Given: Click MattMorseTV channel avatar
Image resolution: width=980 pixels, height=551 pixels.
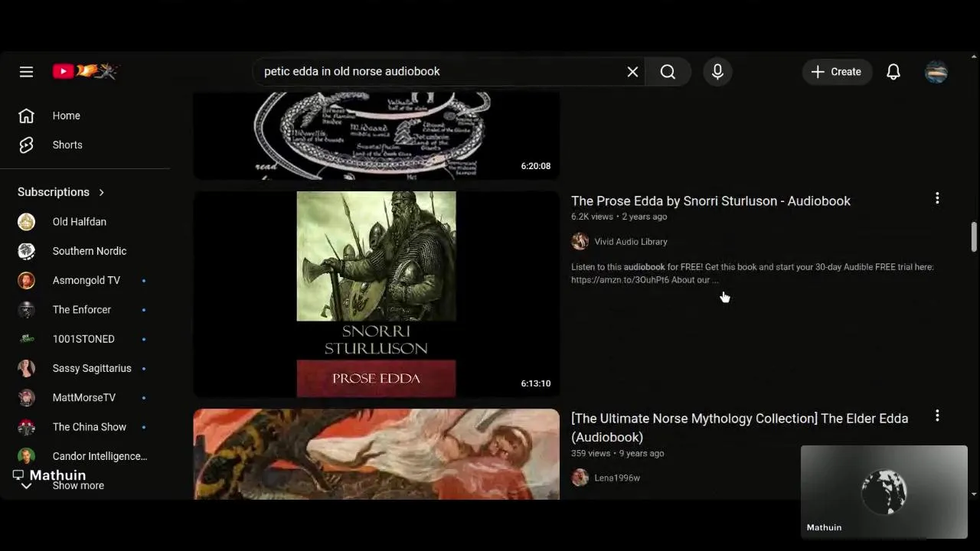Looking at the screenshot, I should (26, 398).
